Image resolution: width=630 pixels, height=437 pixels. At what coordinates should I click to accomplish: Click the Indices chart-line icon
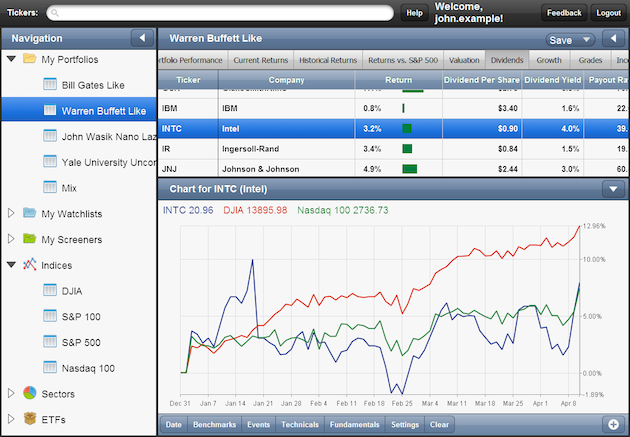click(29, 264)
